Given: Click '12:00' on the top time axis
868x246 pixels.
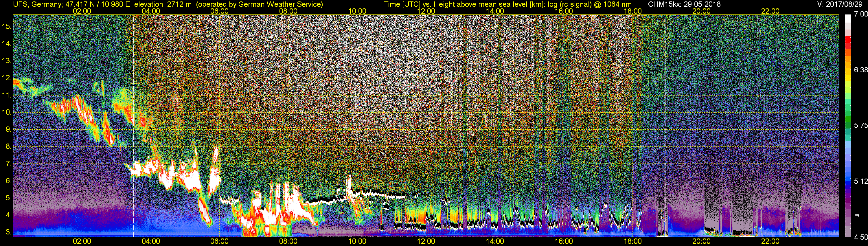Looking at the screenshot, I should [426, 11].
